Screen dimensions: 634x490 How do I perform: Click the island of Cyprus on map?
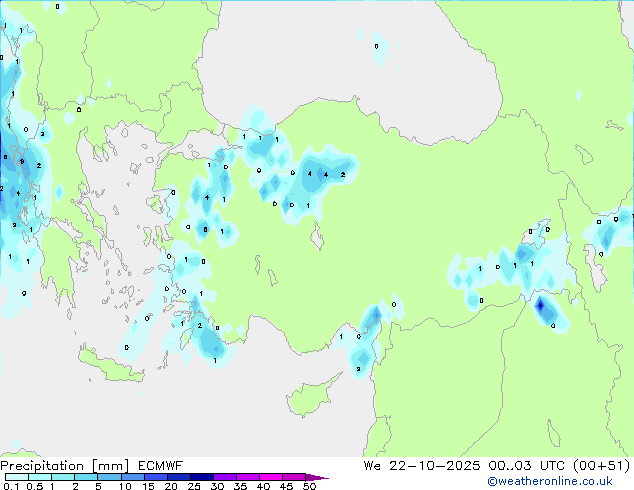point(311,397)
